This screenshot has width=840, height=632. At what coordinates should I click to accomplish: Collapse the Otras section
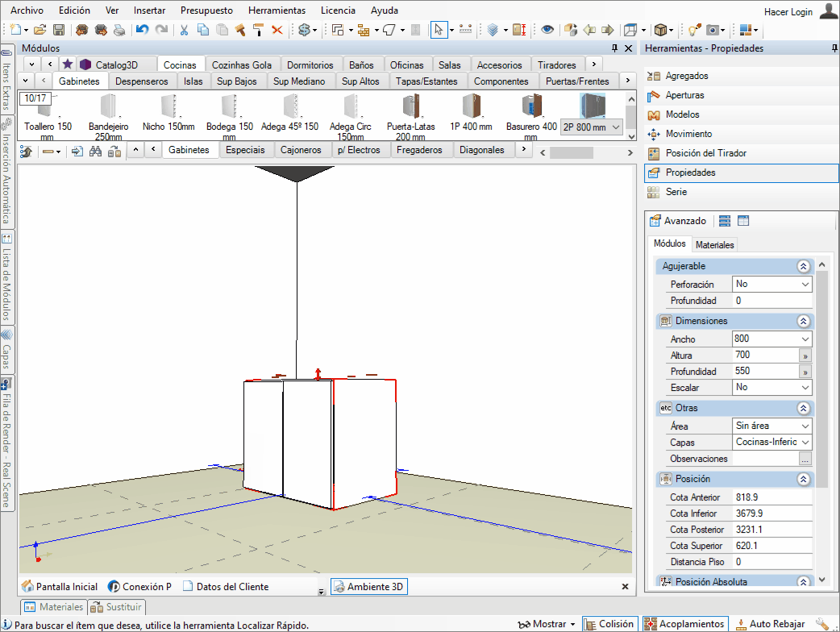click(x=803, y=408)
